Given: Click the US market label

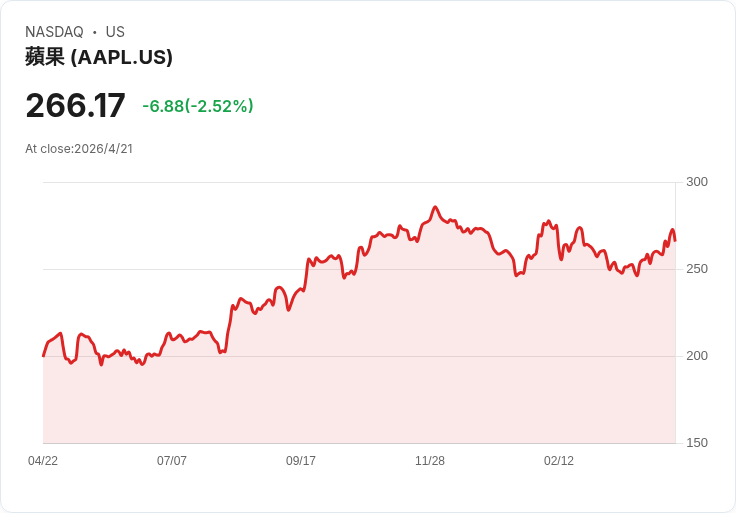Looking at the screenshot, I should coord(115,32).
